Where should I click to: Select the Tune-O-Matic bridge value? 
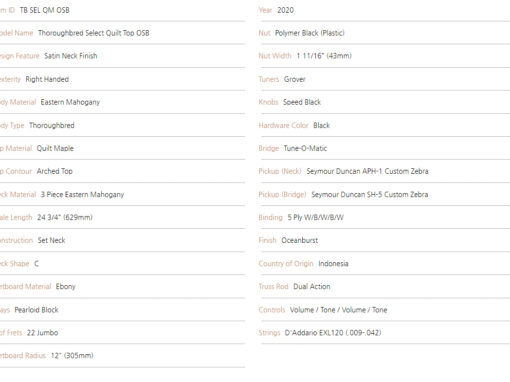[x=305, y=148]
